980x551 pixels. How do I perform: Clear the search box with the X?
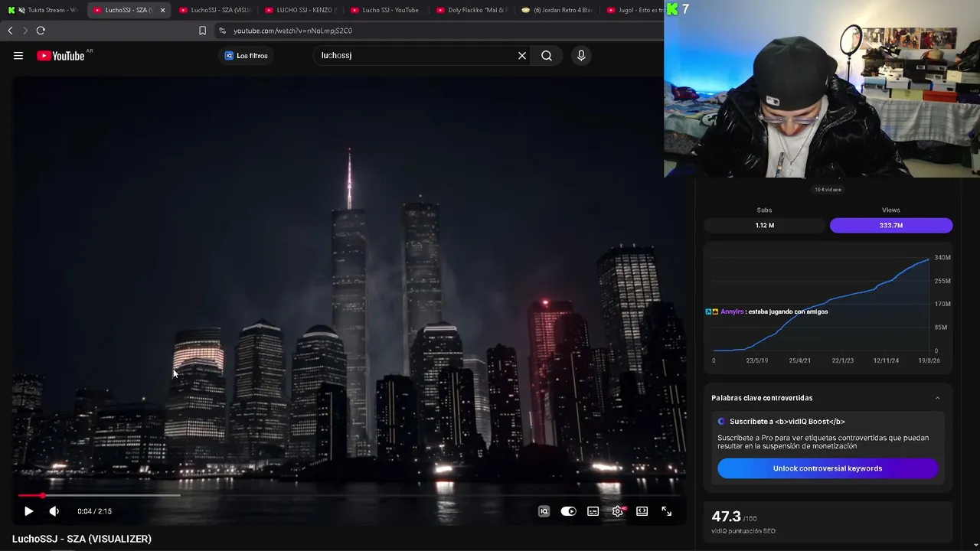pyautogui.click(x=522, y=55)
